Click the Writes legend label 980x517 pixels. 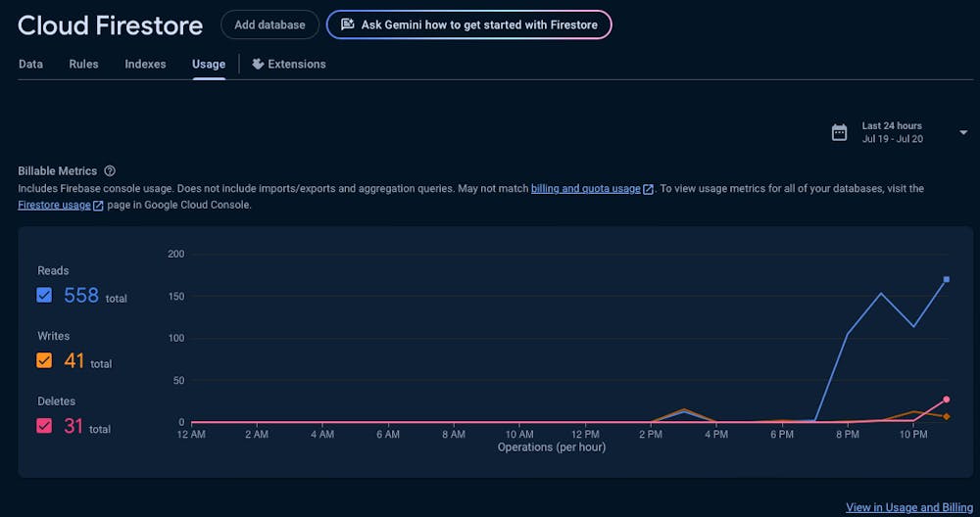[54, 336]
